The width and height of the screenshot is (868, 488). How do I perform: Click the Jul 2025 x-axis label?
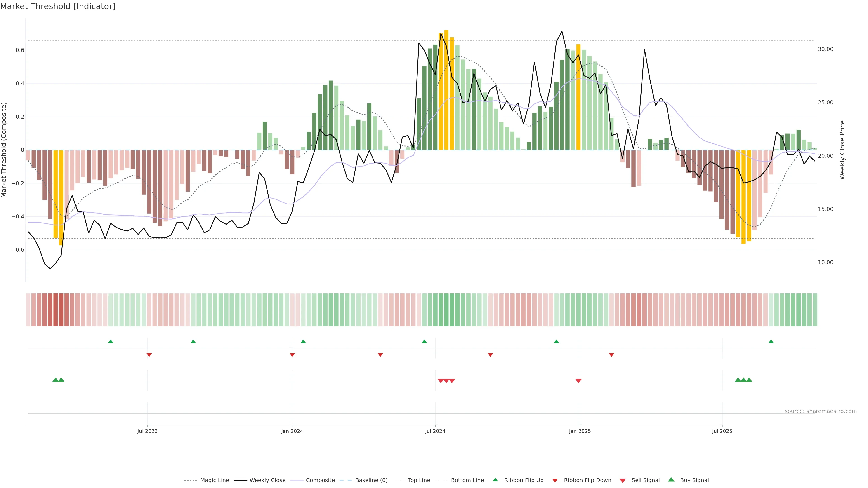click(x=722, y=431)
